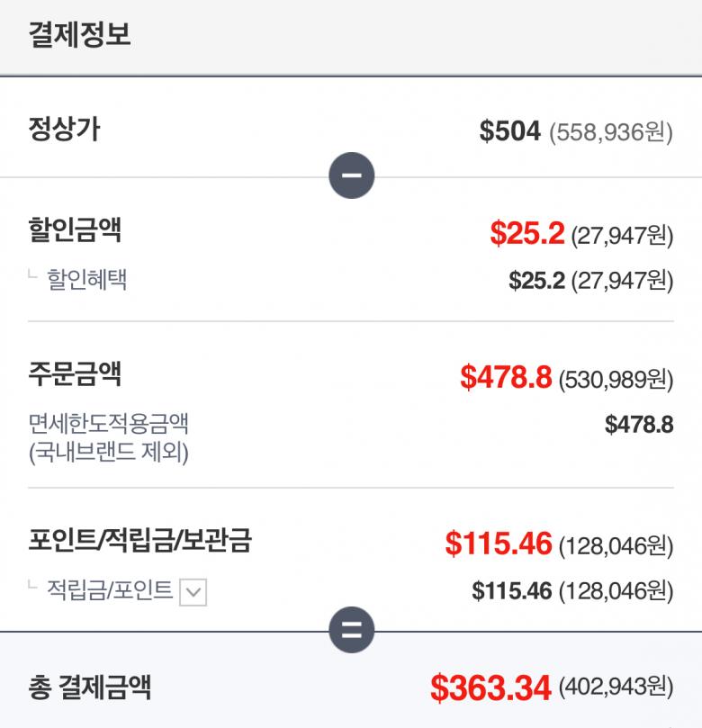Click the black $115.46 적립금/포인트 value
Viewport: 702px width, 728px height.
pyautogui.click(x=511, y=591)
